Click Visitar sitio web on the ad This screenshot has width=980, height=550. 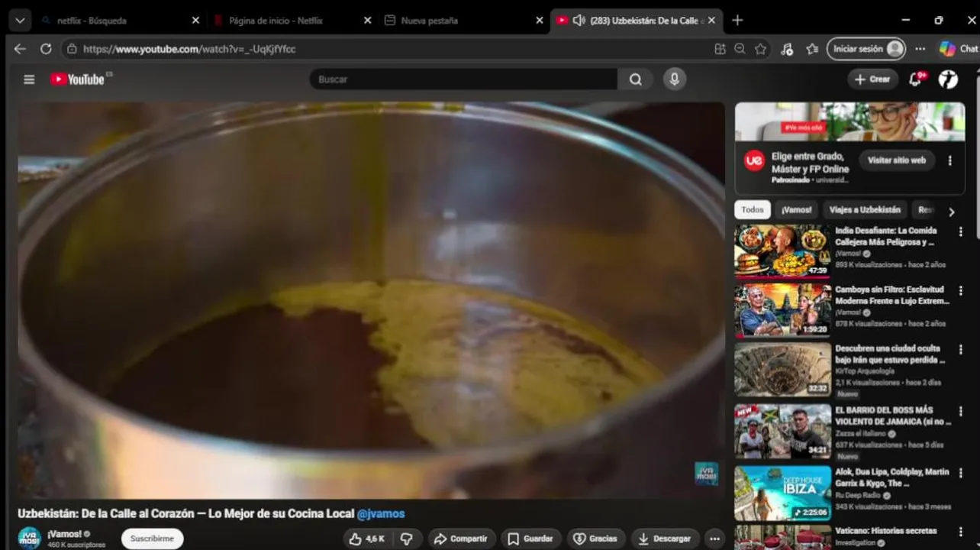pyautogui.click(x=897, y=160)
